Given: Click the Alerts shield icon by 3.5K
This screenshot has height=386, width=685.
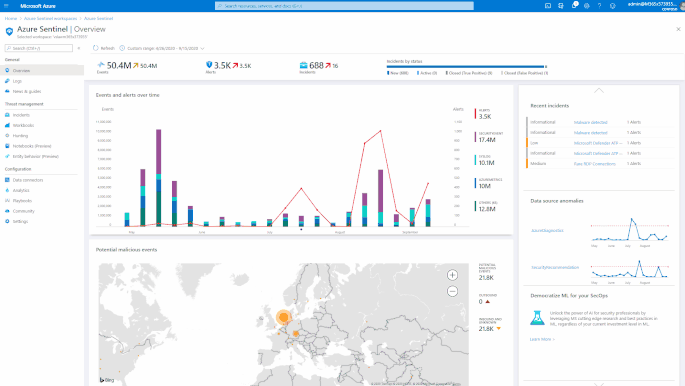Looking at the screenshot, I should pos(209,65).
